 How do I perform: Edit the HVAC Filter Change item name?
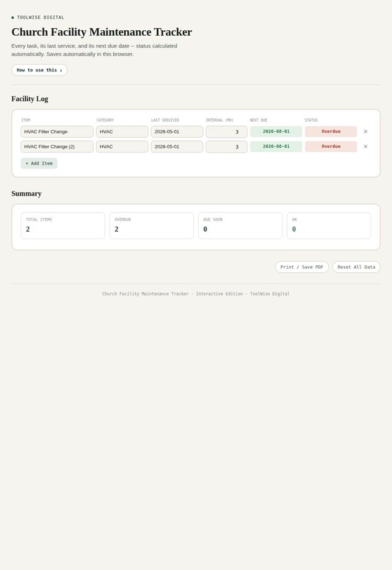point(57,131)
